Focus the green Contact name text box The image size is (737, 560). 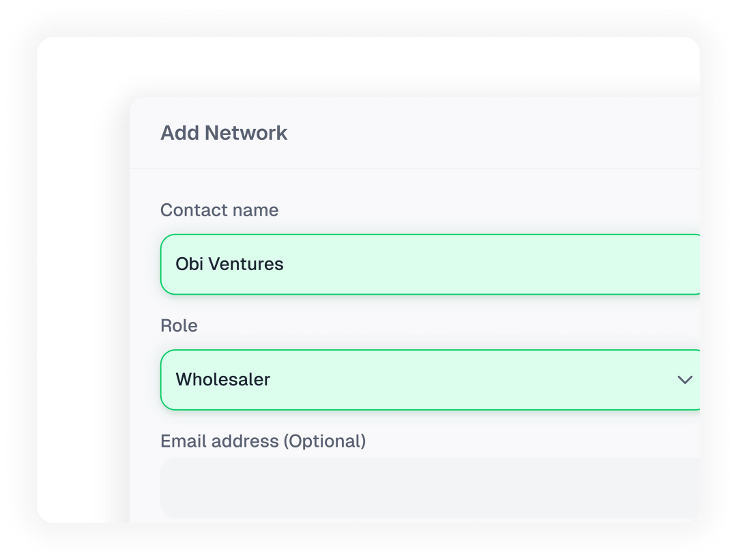pyautogui.click(x=478, y=265)
